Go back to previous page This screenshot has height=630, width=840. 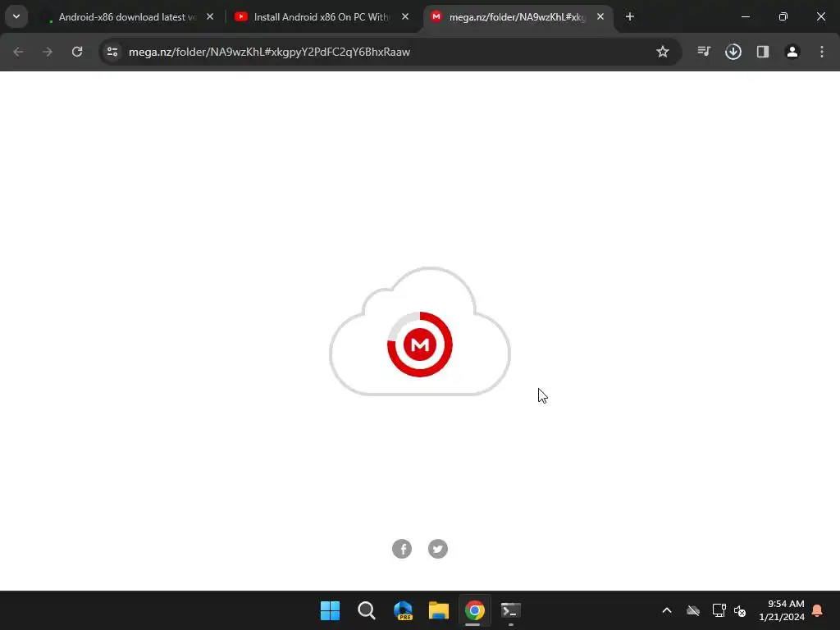tap(18, 52)
